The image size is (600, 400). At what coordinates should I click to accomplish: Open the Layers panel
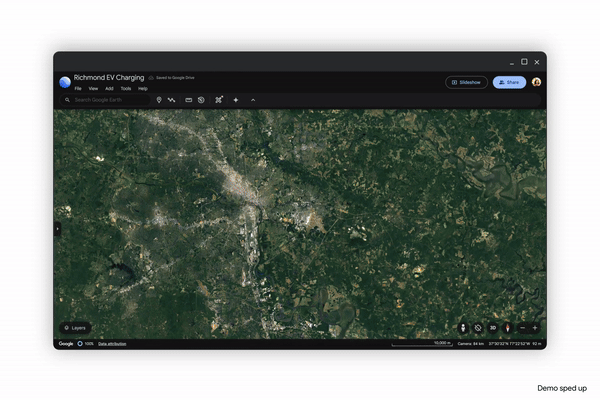[75, 327]
